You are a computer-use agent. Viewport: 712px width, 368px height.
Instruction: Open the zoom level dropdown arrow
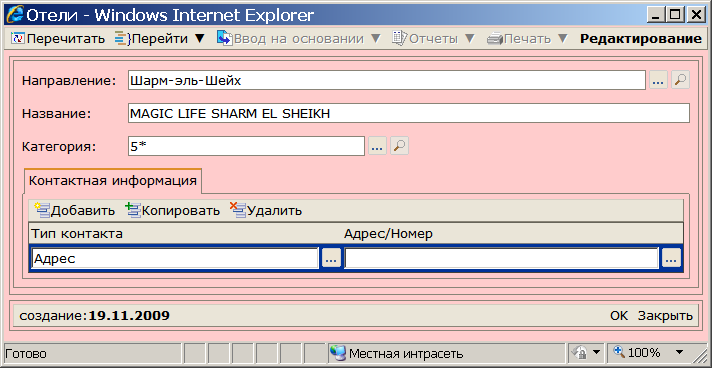[679, 353]
